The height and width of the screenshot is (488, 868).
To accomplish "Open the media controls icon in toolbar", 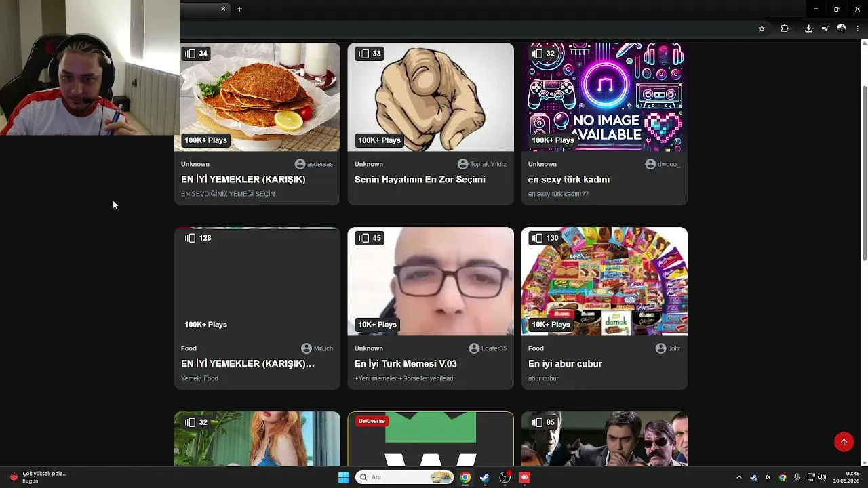I will point(825,28).
